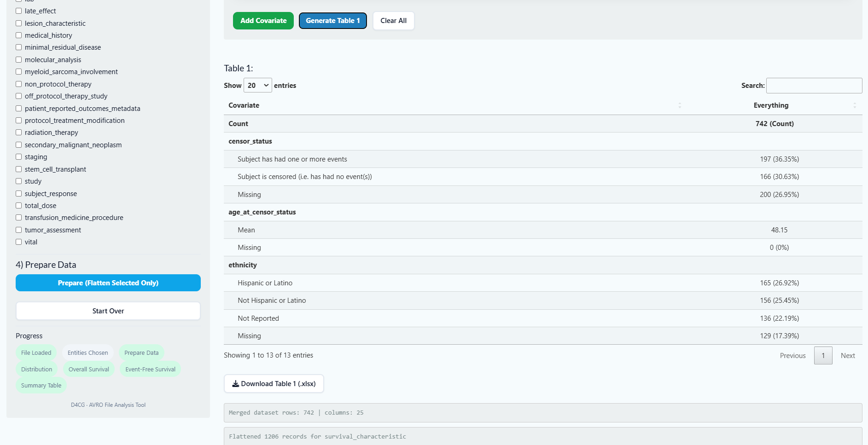Open the Show entries dropdown

[x=257, y=86]
